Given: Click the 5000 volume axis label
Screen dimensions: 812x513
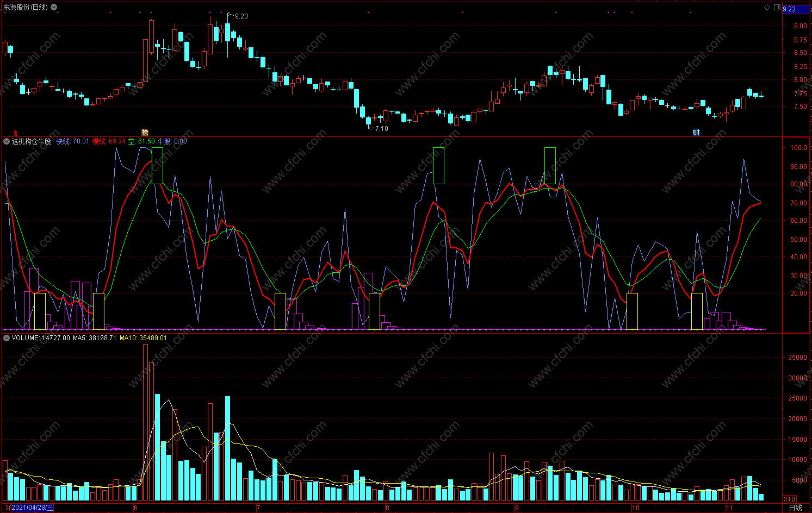Looking at the screenshot, I should [799, 480].
